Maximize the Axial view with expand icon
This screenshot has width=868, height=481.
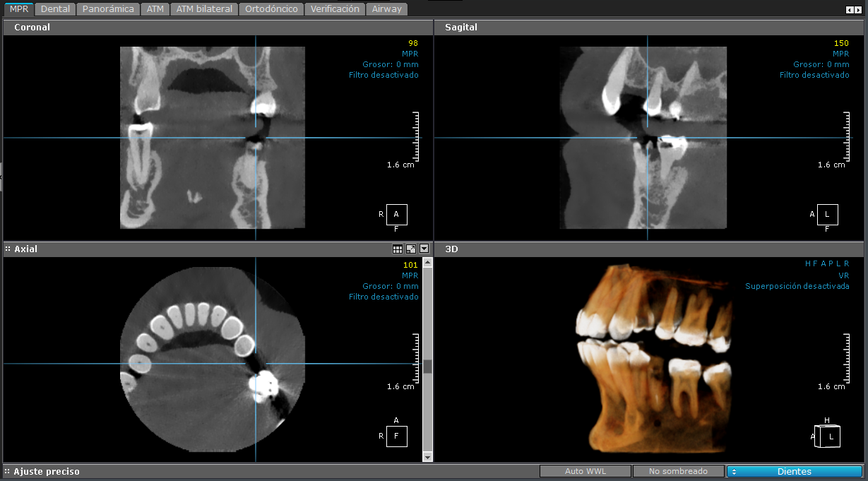[x=410, y=249]
